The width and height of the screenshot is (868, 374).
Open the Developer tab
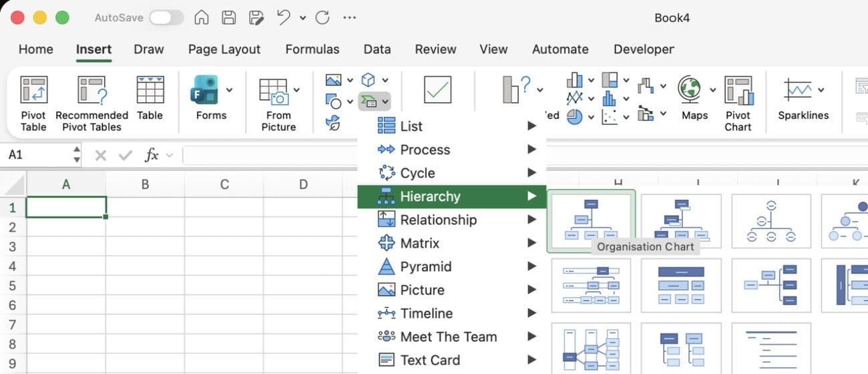[644, 49]
